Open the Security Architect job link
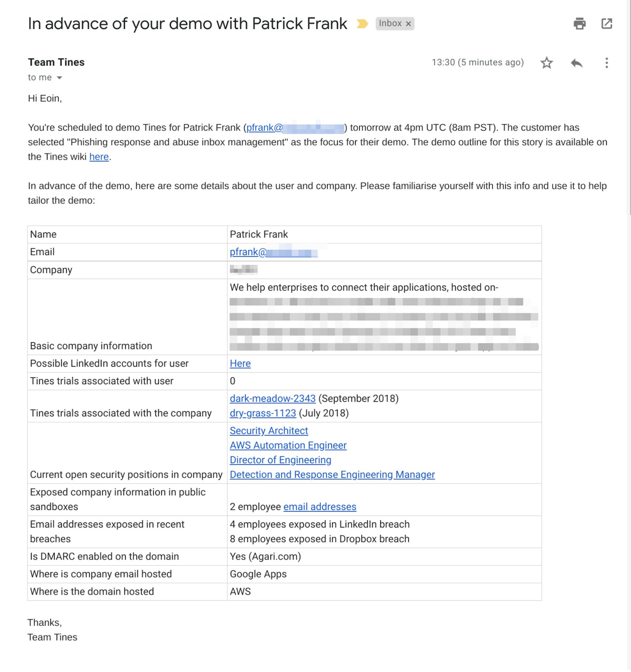Screen dimensions: 631x672 point(269,431)
